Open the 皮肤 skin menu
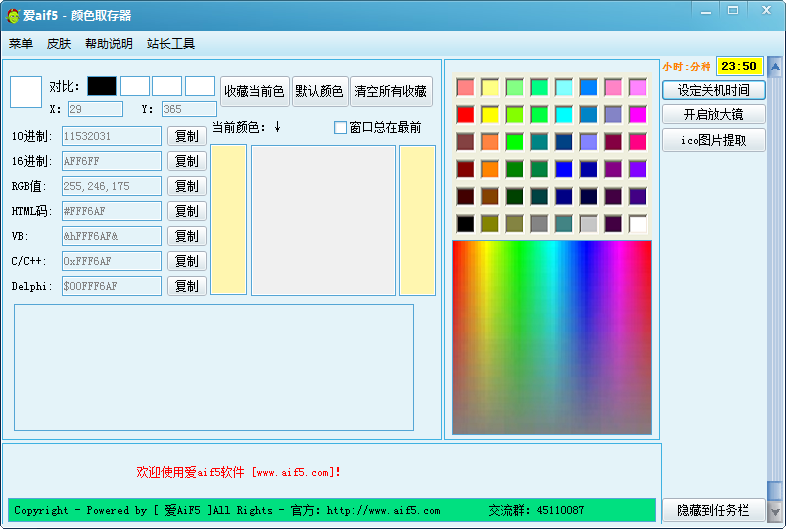Screen dimensions: 786x529 pyautogui.click(x=59, y=44)
